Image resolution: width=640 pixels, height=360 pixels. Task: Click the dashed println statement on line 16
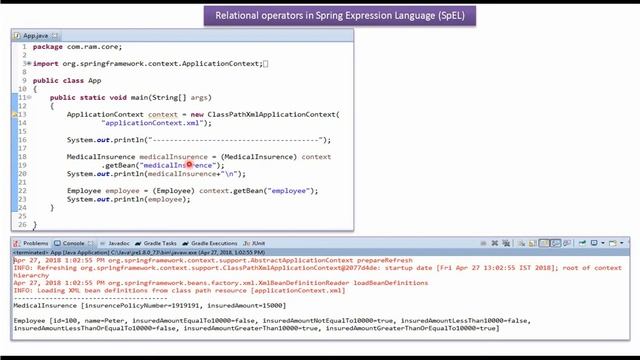coord(199,140)
